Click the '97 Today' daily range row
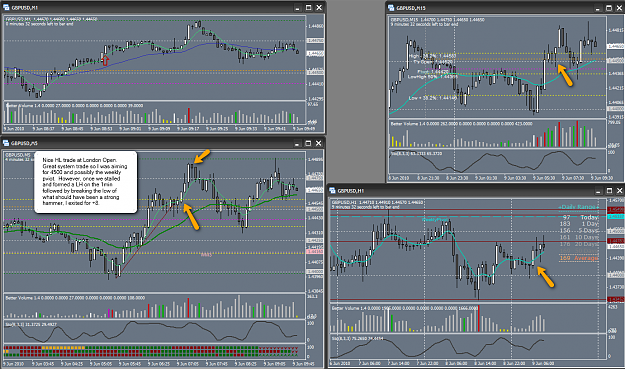625x369 pixels. (581, 217)
